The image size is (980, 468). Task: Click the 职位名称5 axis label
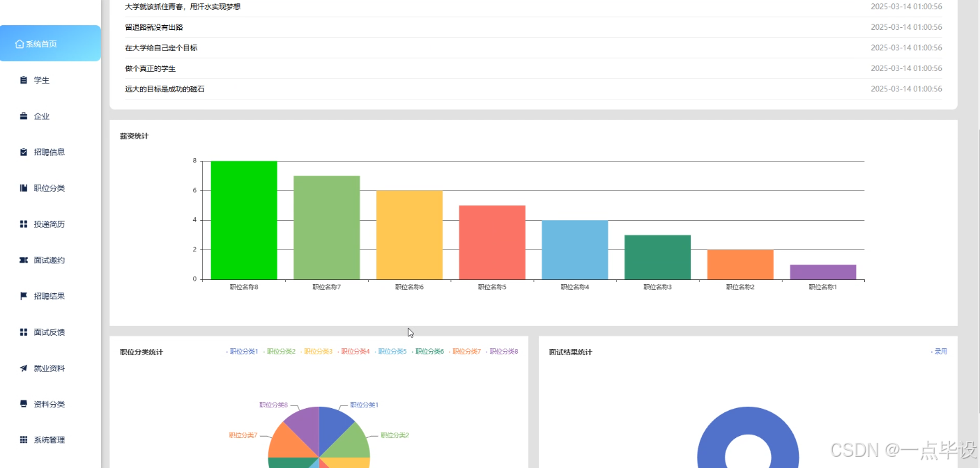tap(492, 287)
